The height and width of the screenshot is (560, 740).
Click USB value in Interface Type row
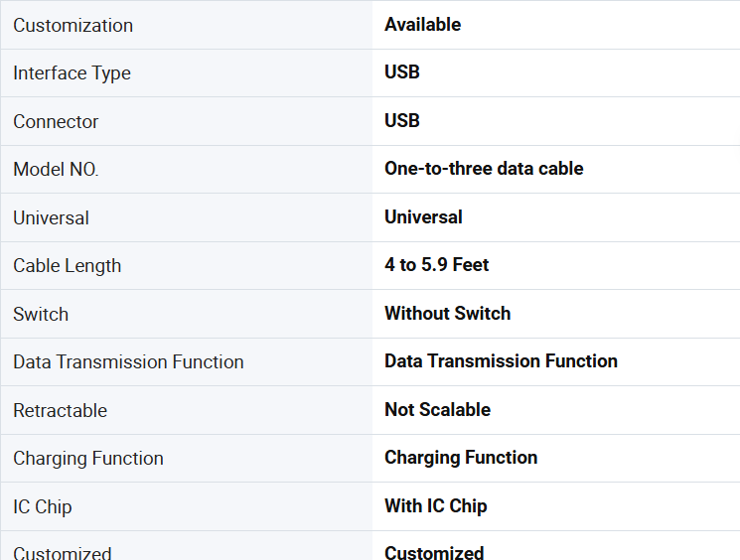[401, 72]
